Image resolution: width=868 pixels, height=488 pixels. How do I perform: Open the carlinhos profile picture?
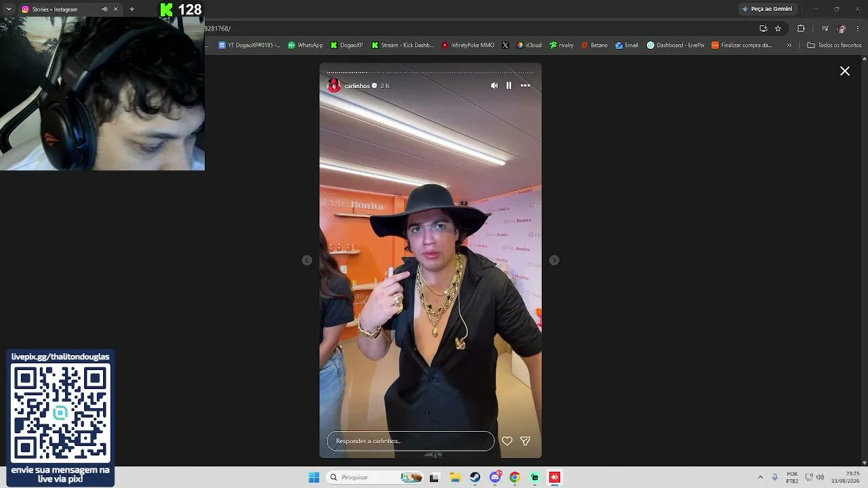pos(334,85)
